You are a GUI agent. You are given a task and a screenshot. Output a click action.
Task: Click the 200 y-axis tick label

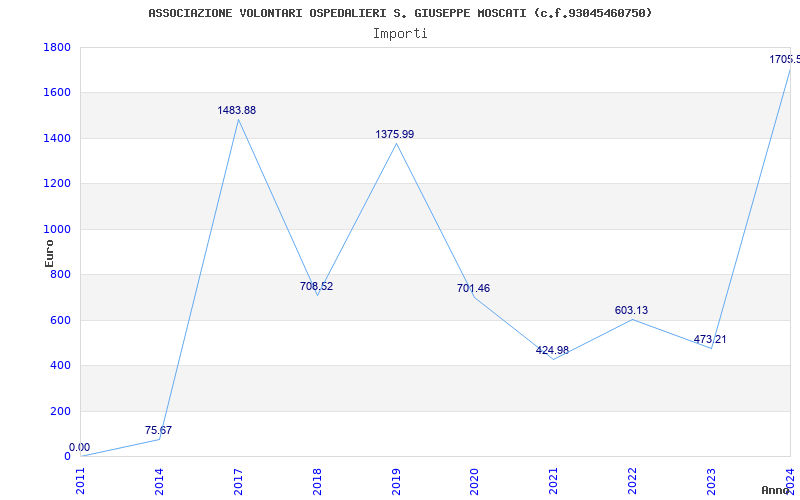coord(60,411)
